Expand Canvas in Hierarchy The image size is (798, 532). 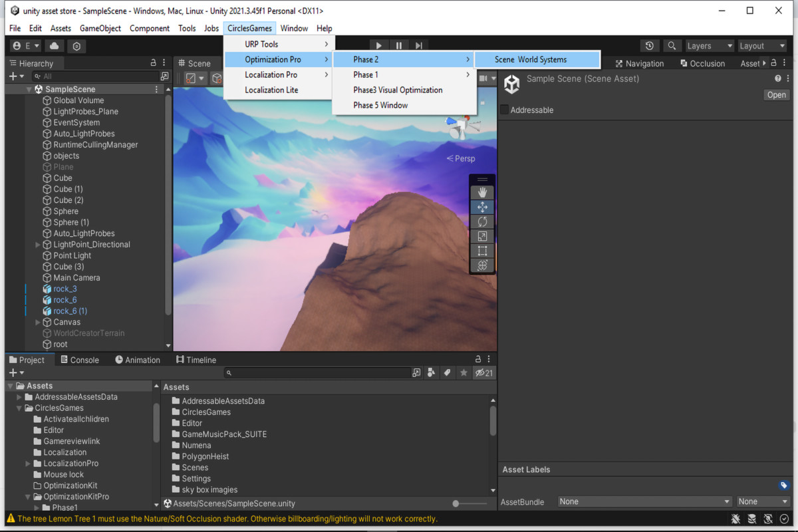coord(38,322)
